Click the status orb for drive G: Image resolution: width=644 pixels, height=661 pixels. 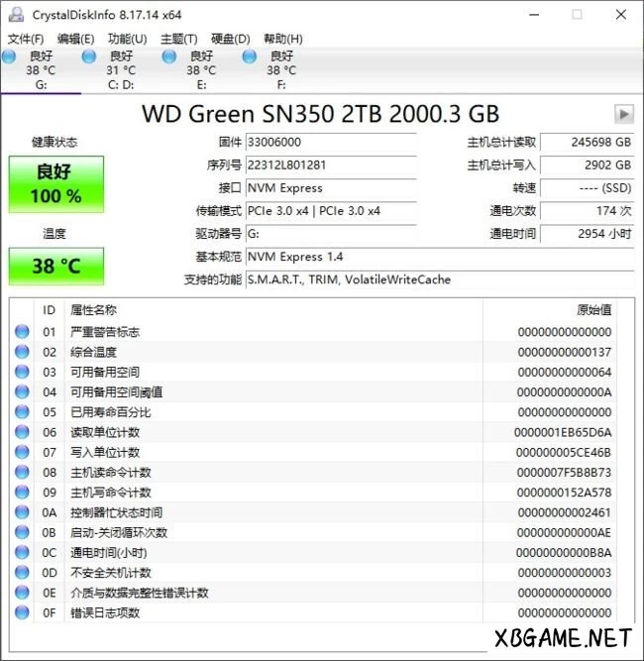coord(9,57)
